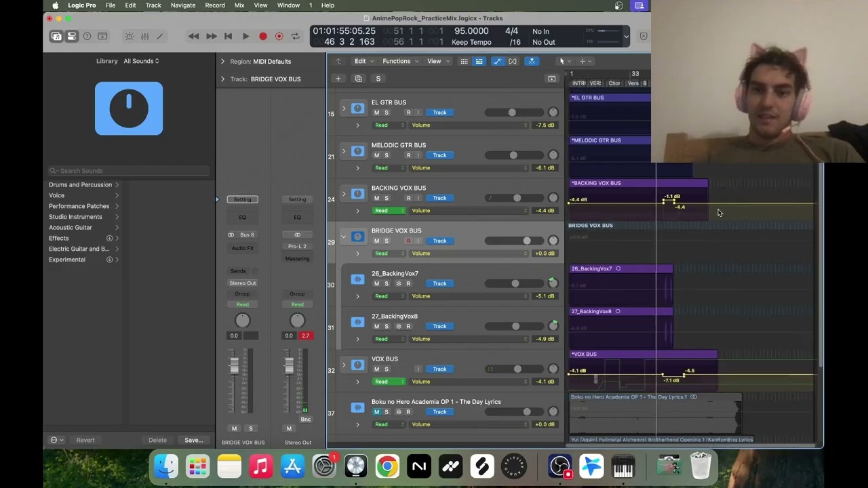The height and width of the screenshot is (488, 868).
Task: Start playback with the Play button
Action: (245, 36)
